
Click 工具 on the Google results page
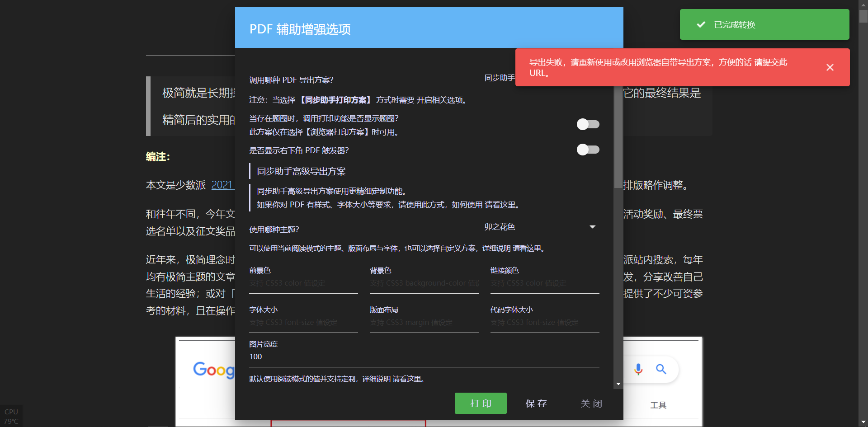(658, 405)
